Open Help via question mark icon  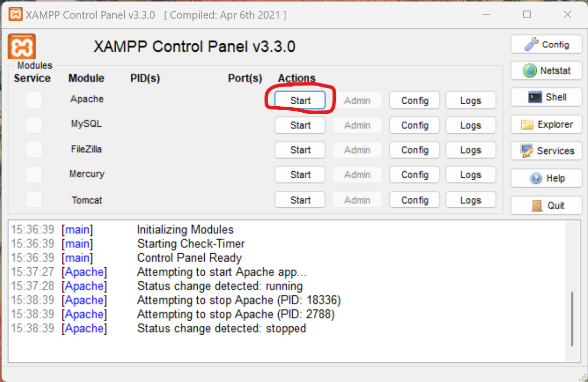coord(547,178)
